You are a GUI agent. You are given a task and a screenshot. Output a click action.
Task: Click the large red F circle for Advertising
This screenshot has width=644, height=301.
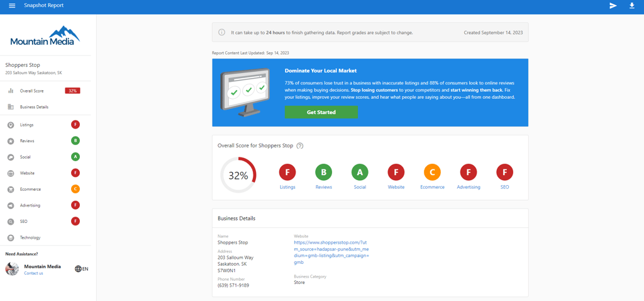pos(468,173)
